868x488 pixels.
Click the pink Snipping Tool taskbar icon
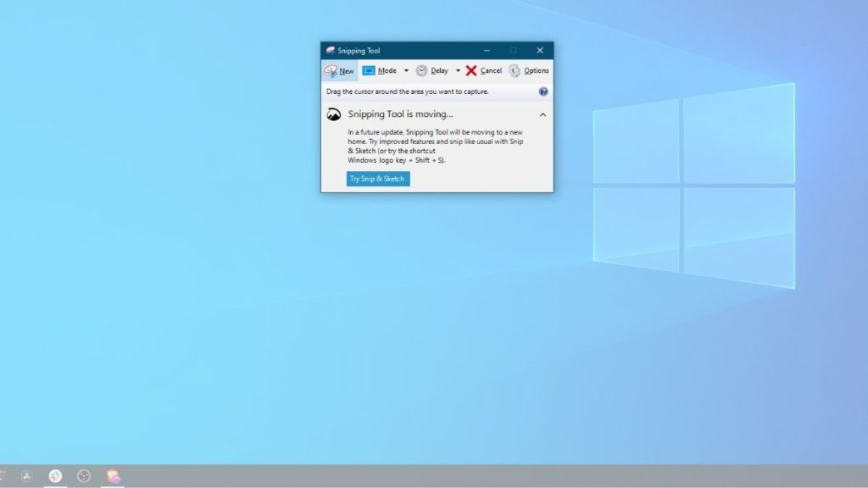[x=113, y=476]
